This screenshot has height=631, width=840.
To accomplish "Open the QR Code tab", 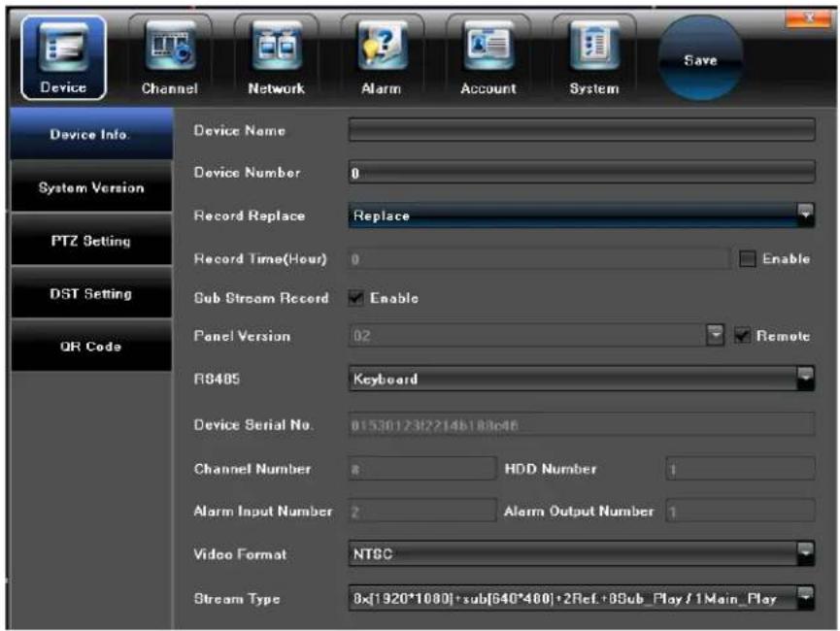I will coord(91,346).
